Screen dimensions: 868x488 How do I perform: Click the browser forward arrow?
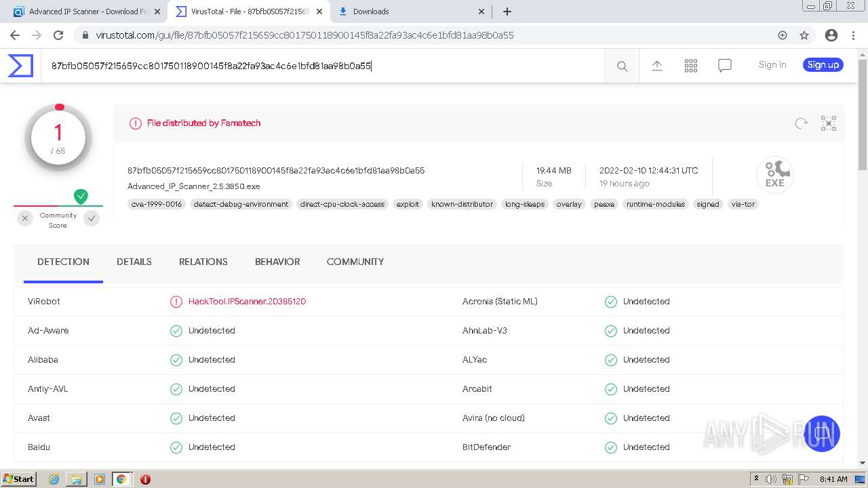(37, 35)
